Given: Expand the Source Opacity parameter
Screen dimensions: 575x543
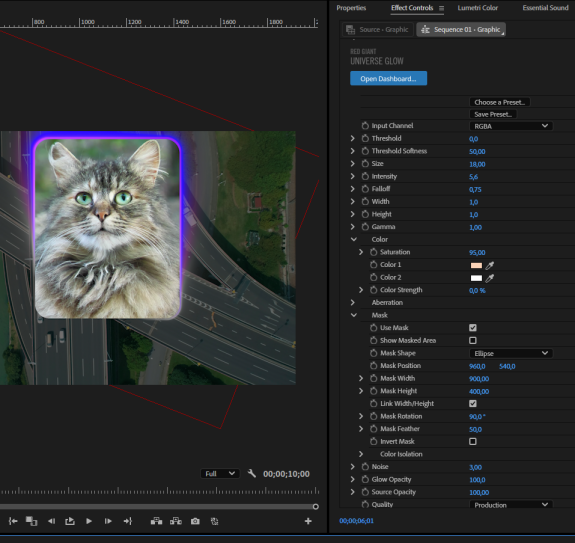Looking at the screenshot, I should pyautogui.click(x=353, y=492).
